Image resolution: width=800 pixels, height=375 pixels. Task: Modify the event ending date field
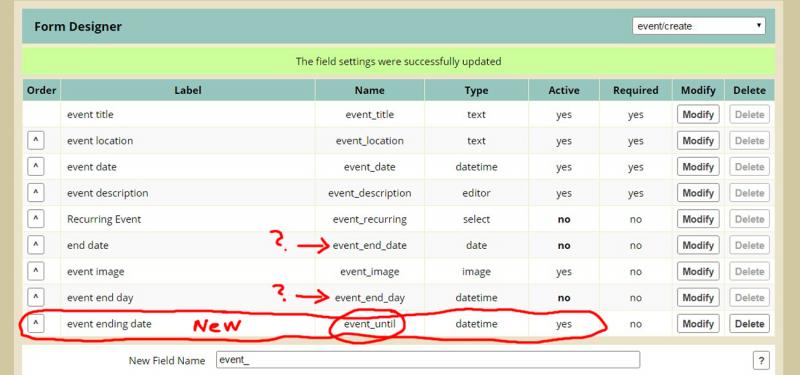point(698,323)
